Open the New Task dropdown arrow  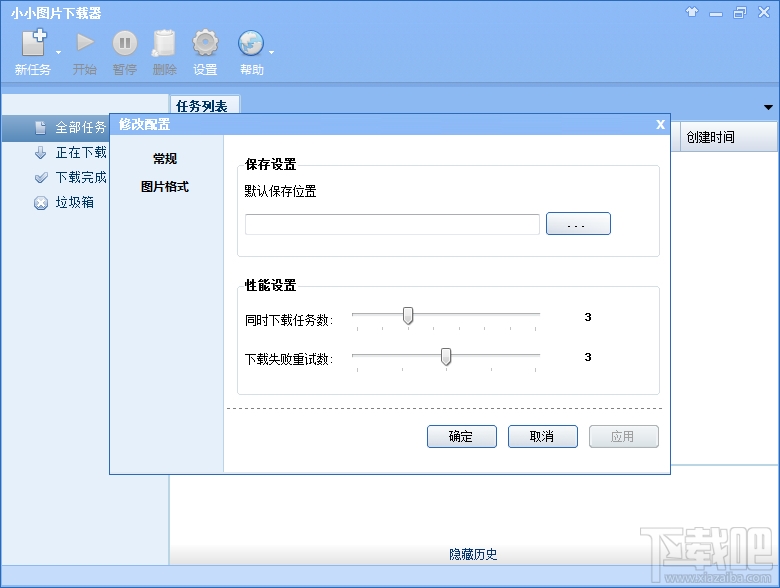[x=58, y=52]
